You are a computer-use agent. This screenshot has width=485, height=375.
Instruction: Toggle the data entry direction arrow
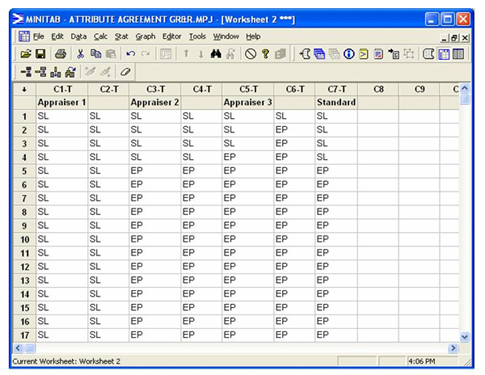click(24, 89)
